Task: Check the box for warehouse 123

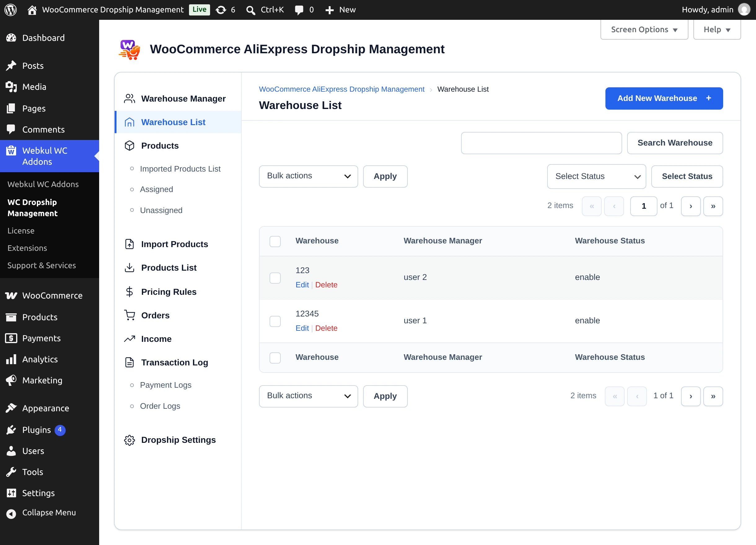Action: tap(275, 278)
